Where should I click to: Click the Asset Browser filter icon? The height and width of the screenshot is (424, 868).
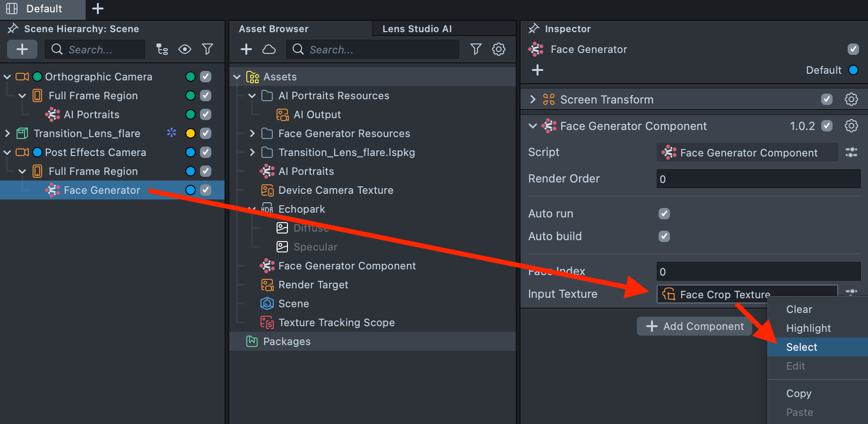(x=476, y=49)
